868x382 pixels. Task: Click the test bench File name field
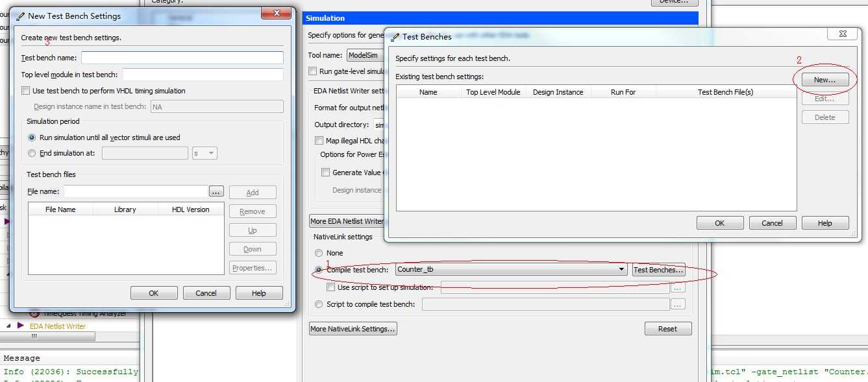(136, 191)
